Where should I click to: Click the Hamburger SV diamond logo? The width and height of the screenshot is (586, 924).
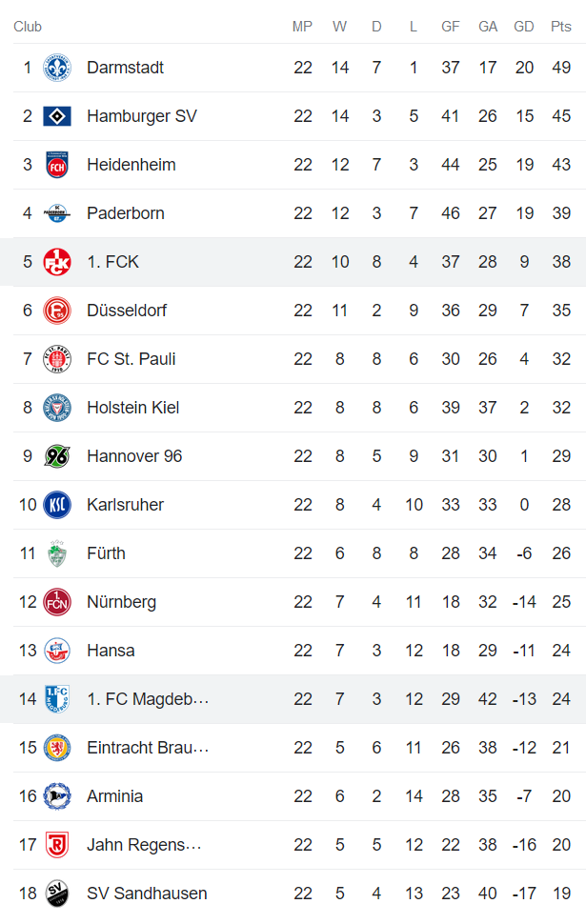pos(57,116)
